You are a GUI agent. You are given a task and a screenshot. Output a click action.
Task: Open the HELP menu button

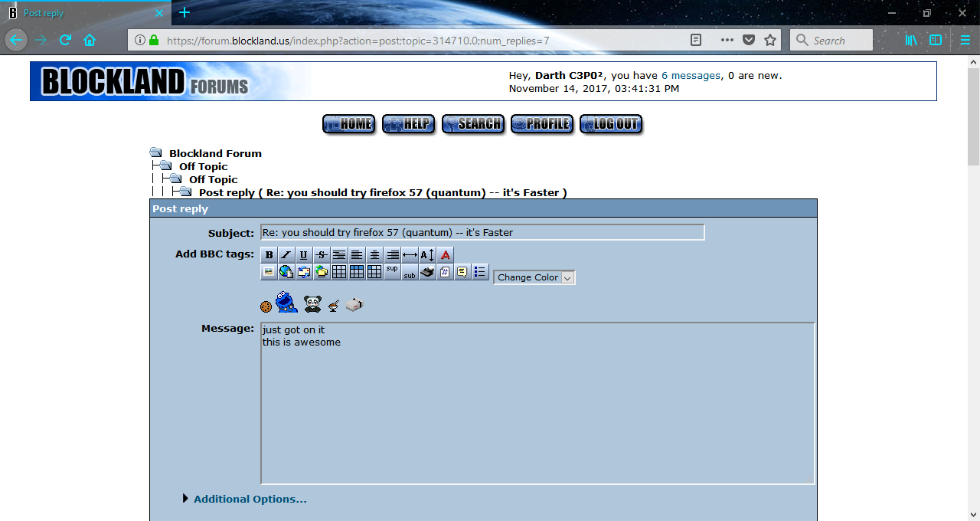click(x=409, y=124)
